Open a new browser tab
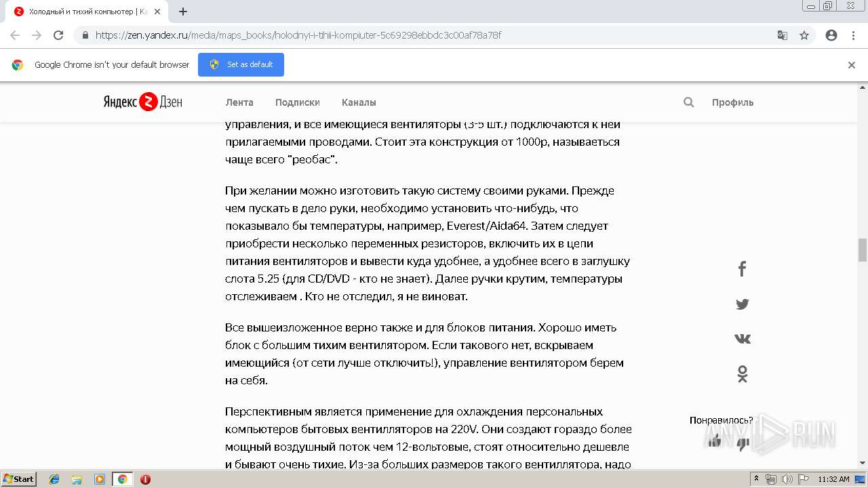This screenshot has height=488, width=868. pyautogui.click(x=183, y=12)
